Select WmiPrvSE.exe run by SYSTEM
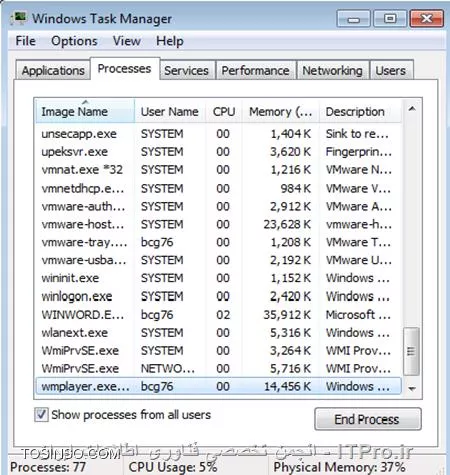This screenshot has width=450, height=475. 218,351
